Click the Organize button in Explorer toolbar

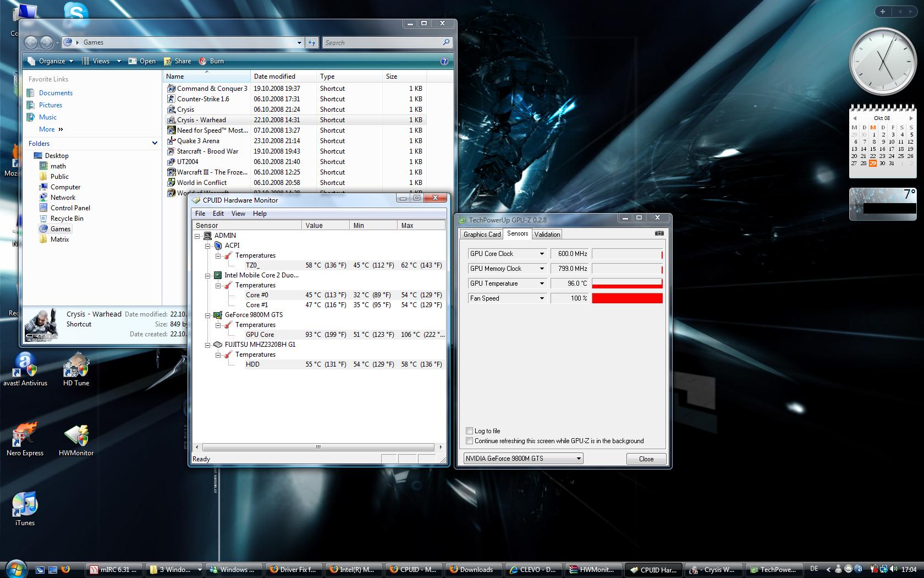50,61
